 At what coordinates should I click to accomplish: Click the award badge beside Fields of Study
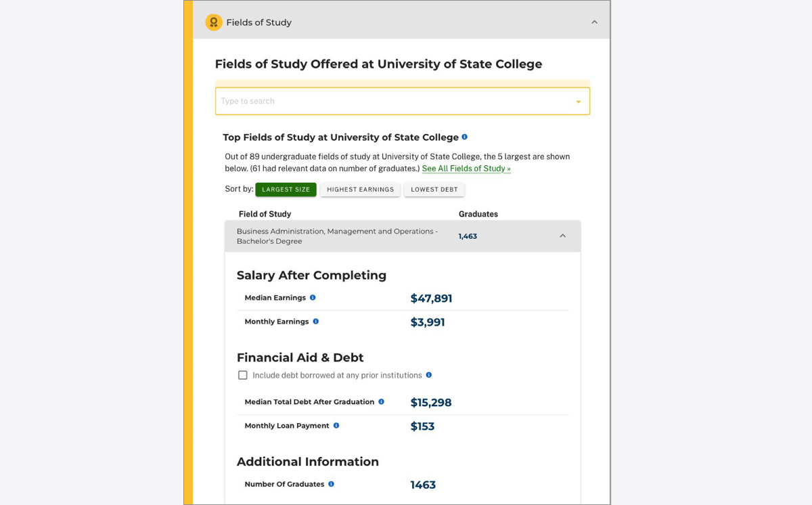pos(214,22)
